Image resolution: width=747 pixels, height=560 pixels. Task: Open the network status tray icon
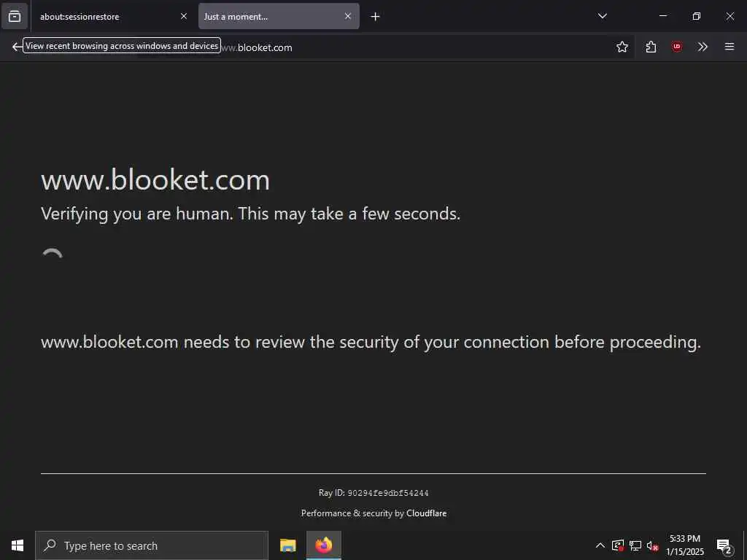tap(635, 545)
